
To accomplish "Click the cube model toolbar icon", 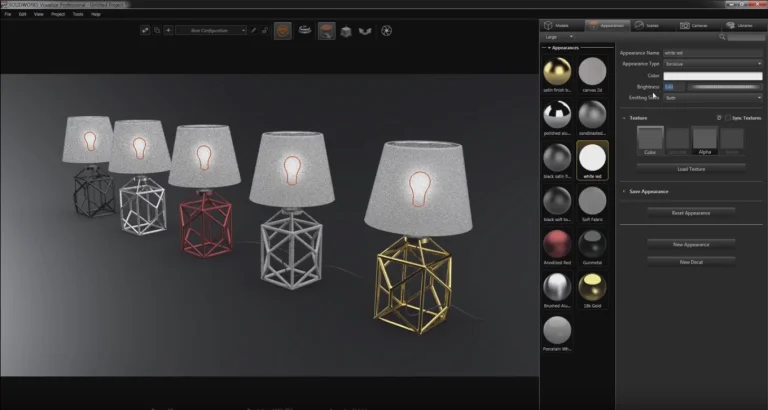I will (x=346, y=31).
